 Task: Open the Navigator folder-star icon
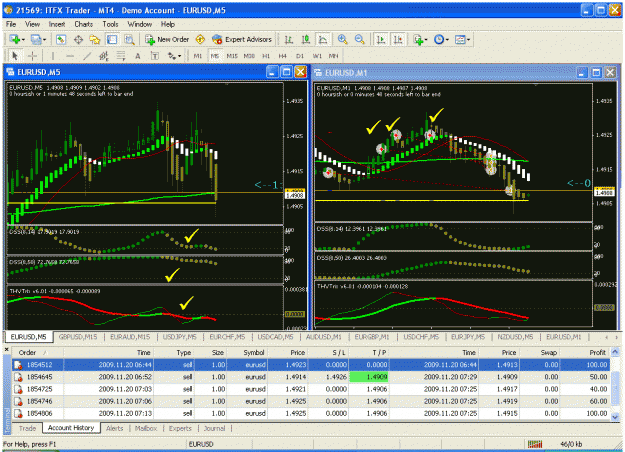pyautogui.click(x=95, y=39)
